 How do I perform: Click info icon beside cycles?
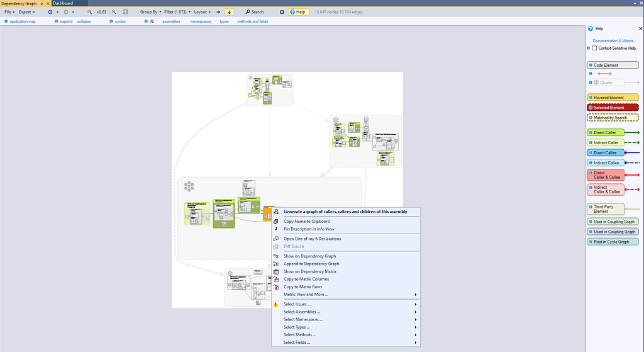pyautogui.click(x=111, y=21)
